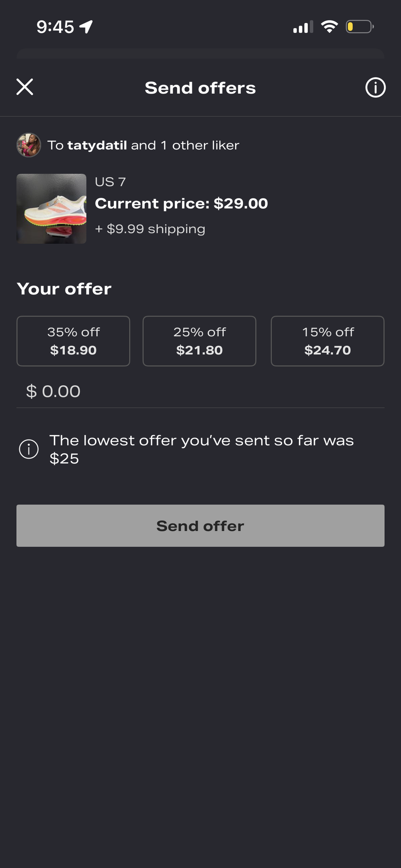The height and width of the screenshot is (868, 401).
Task: Open the offers info icon in header
Action: point(375,87)
